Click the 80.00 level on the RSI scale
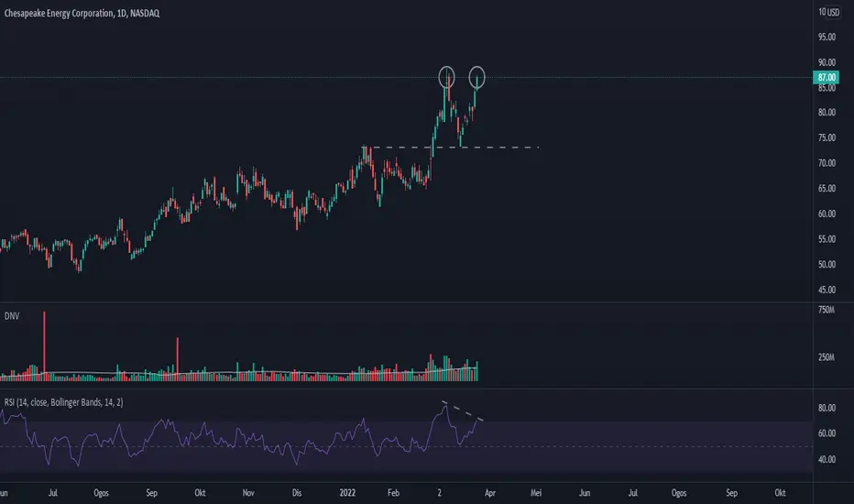 point(827,408)
